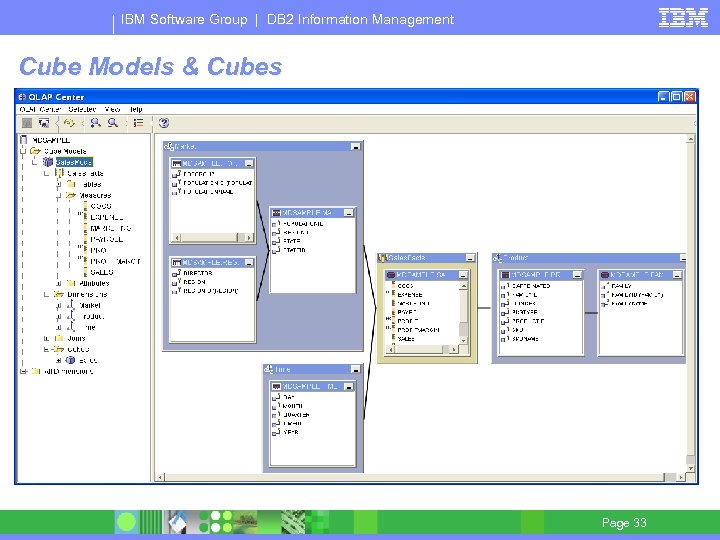This screenshot has width=720, height=540.
Task: Open help via the question mark icon
Action: (164, 123)
